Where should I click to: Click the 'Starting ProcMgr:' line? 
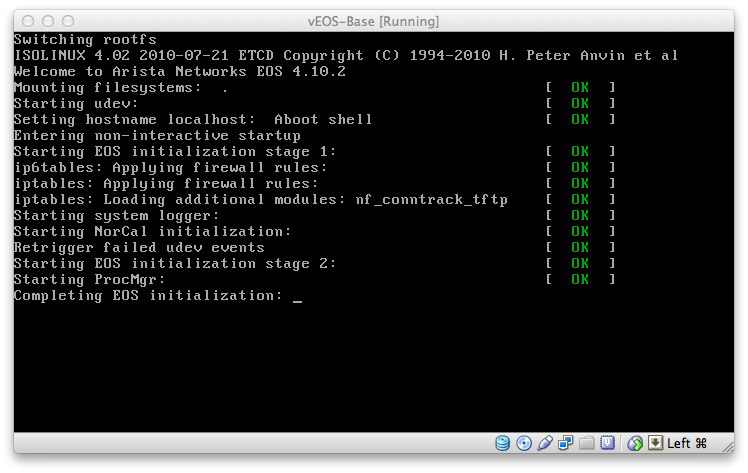(90, 279)
